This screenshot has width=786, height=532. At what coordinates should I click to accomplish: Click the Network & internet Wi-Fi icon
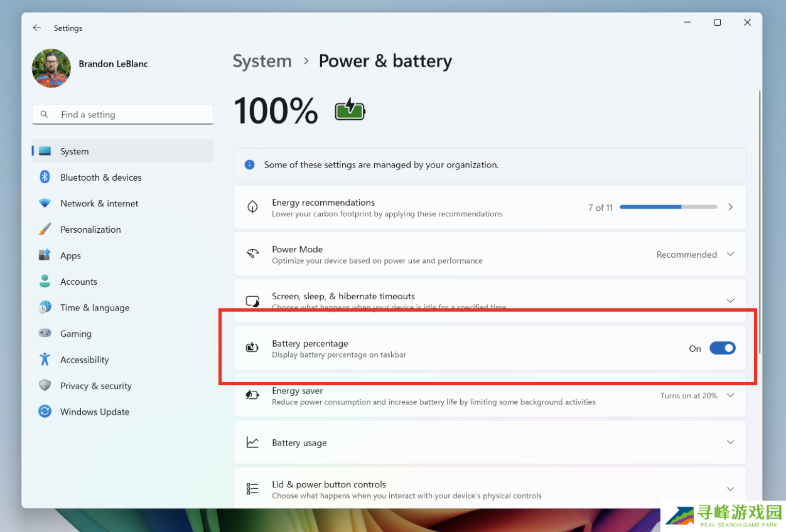coord(45,203)
